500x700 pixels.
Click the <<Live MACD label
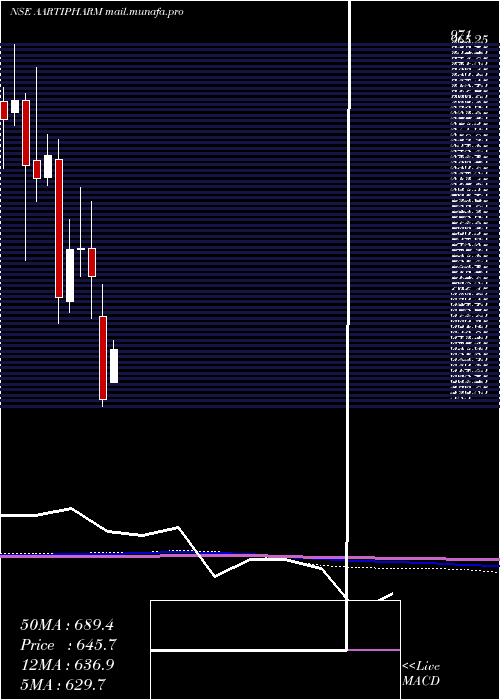click(x=421, y=674)
